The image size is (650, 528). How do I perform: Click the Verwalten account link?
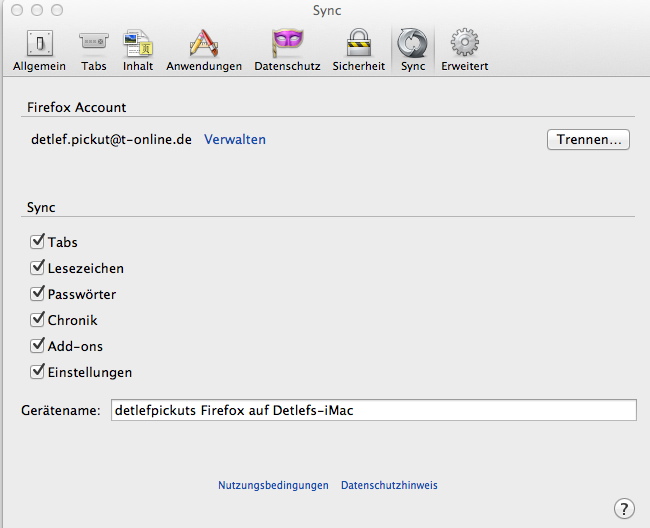pyautogui.click(x=235, y=139)
